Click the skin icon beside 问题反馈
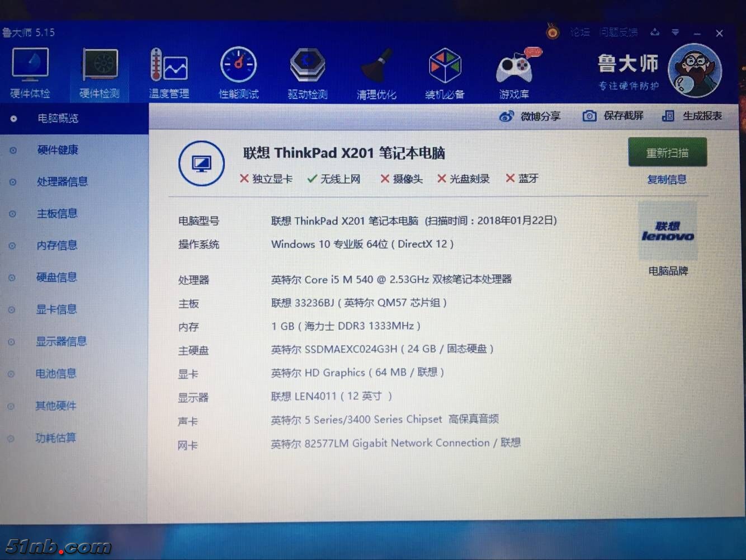 (654, 32)
